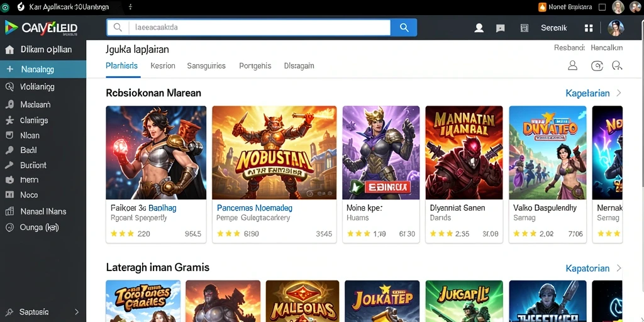Image resolution: width=644 pixels, height=322 pixels.
Task: Expand Kapetarian arrow for Rcbsiokonan Marean
Action: point(619,93)
